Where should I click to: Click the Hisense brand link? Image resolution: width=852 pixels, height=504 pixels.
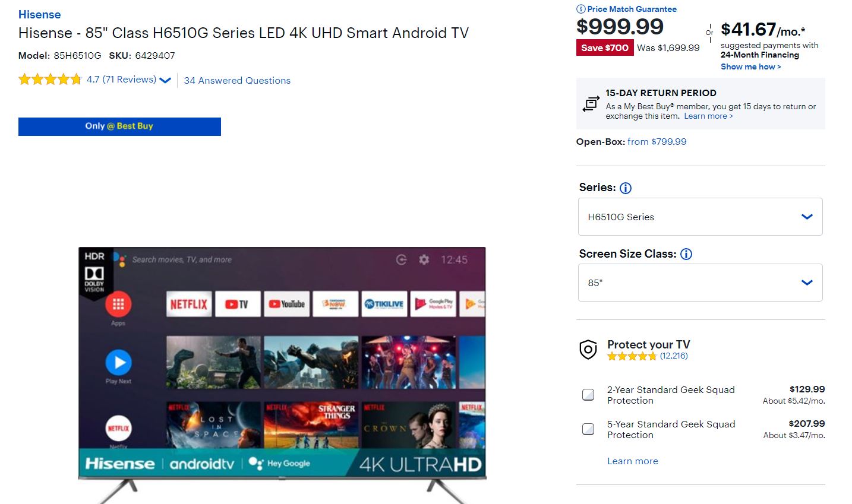pyautogui.click(x=39, y=14)
